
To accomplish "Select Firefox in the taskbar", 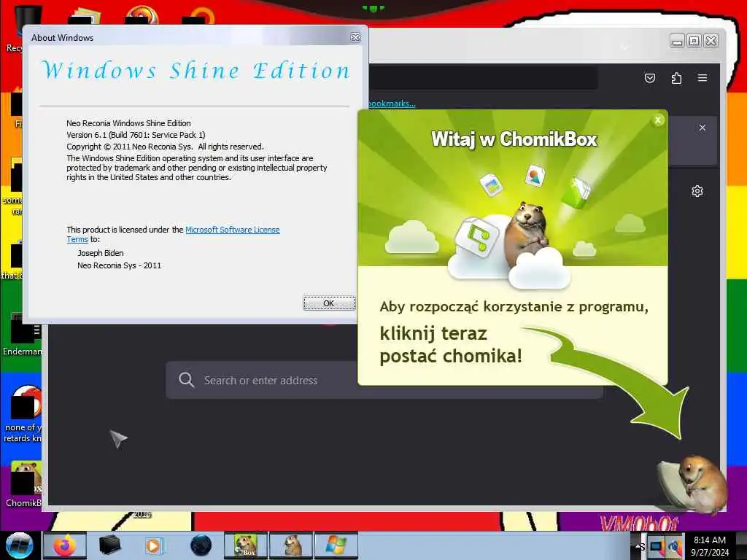I will (x=65, y=545).
